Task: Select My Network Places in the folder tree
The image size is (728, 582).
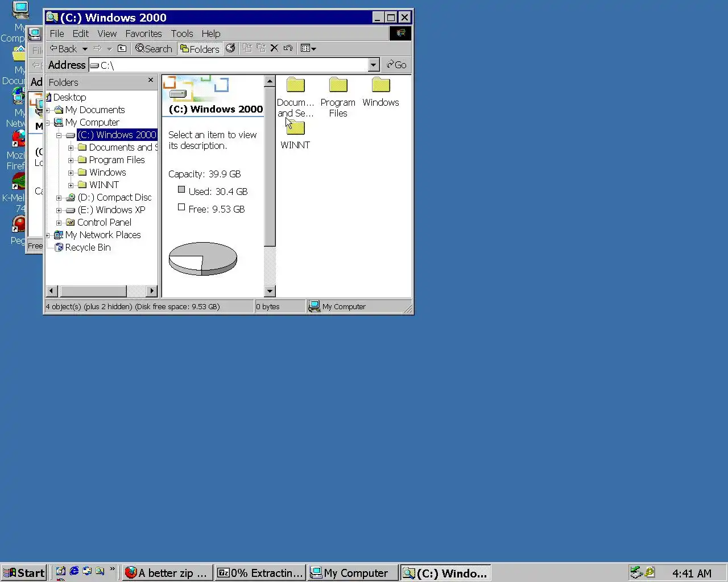Action: (x=103, y=235)
